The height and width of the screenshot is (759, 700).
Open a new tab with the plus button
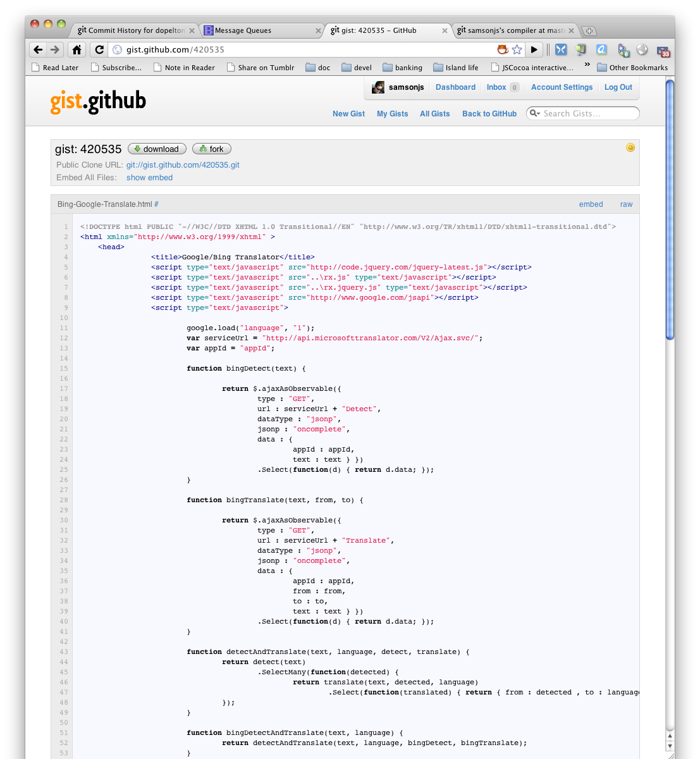click(589, 30)
